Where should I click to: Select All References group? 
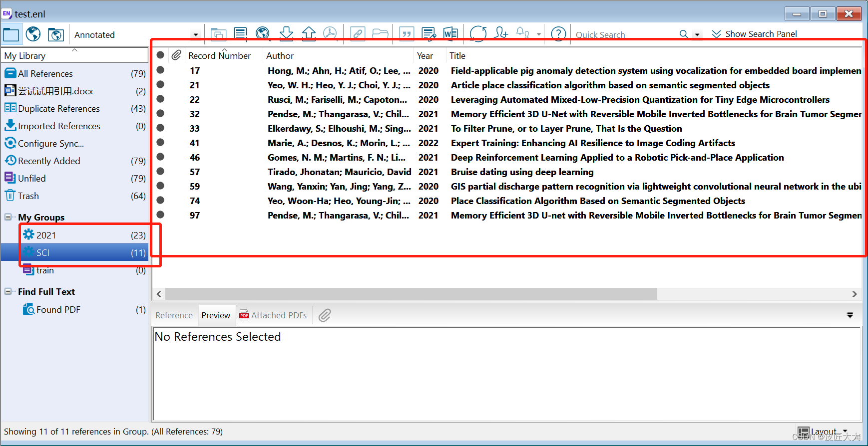click(x=75, y=74)
